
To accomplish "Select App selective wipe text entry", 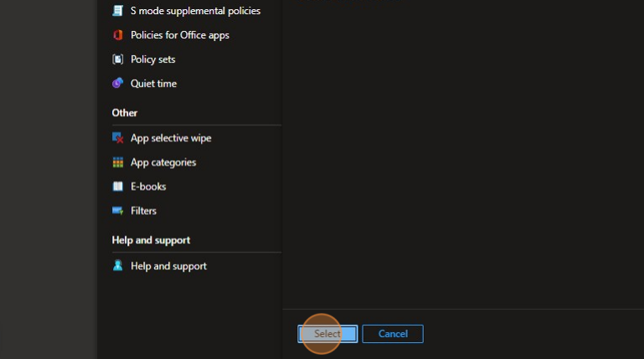I will pos(171,138).
